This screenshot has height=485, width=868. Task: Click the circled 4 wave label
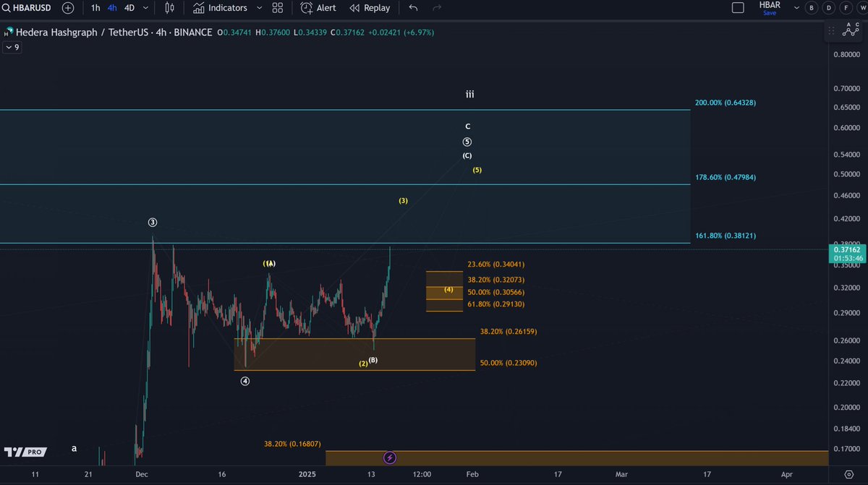[x=245, y=381]
